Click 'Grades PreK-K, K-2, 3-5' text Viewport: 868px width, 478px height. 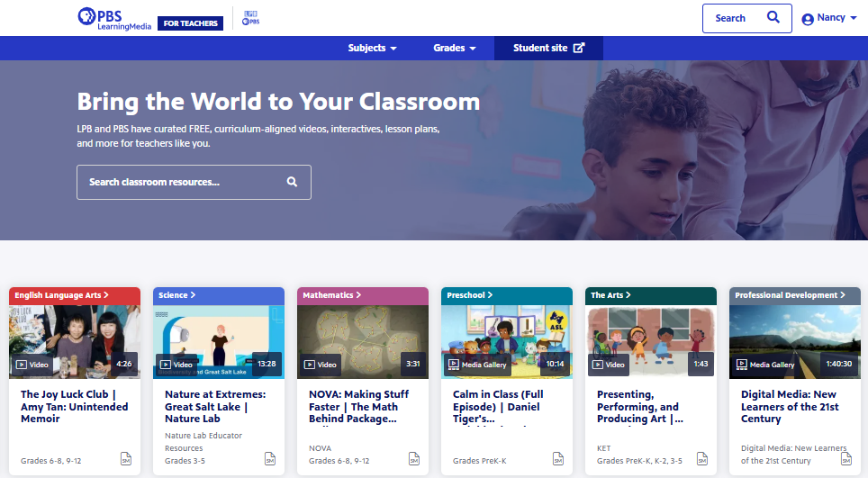(639, 461)
